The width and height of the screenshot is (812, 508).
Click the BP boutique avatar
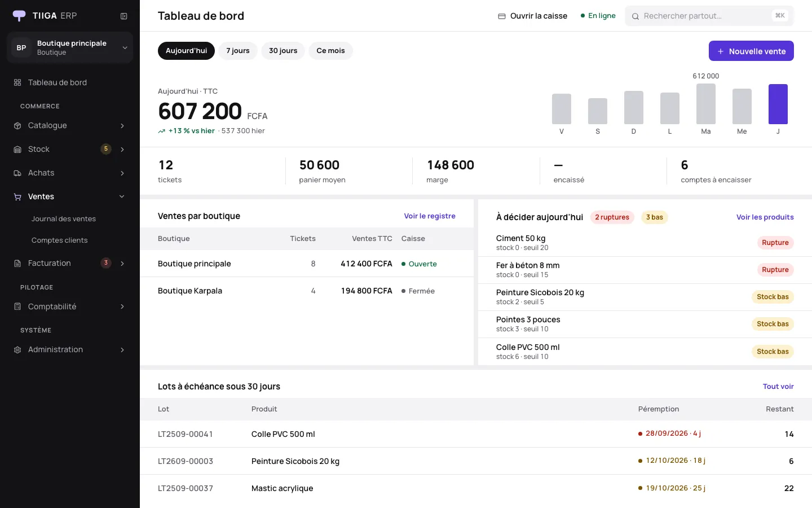[x=21, y=47]
